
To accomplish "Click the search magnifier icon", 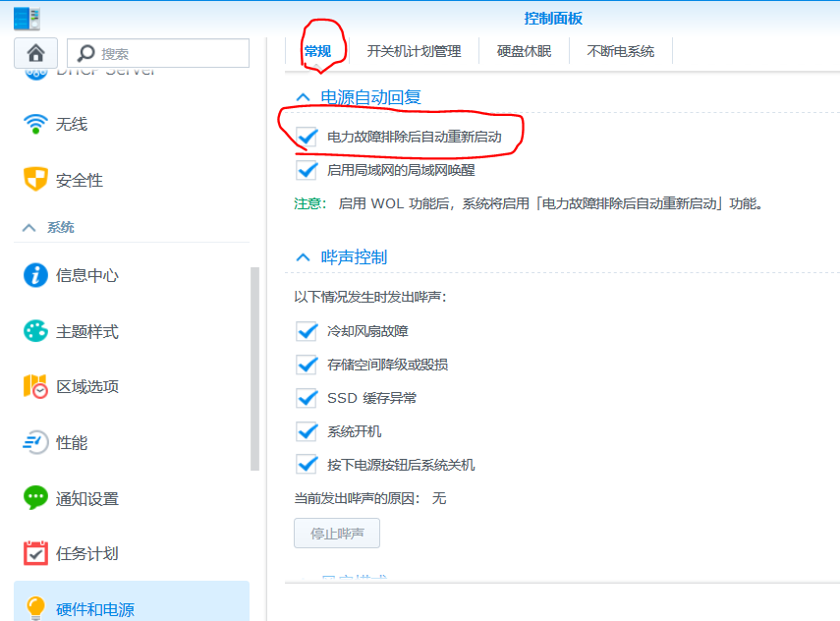I will [x=85, y=53].
